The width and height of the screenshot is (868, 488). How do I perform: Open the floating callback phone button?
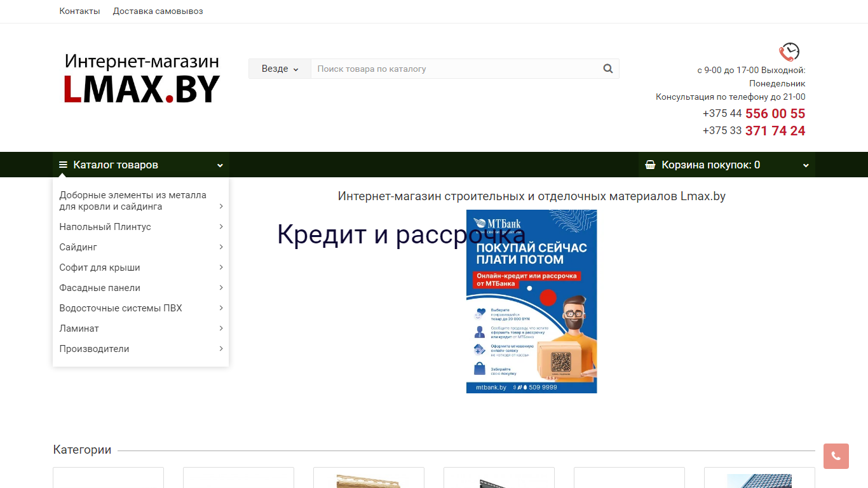pyautogui.click(x=836, y=456)
